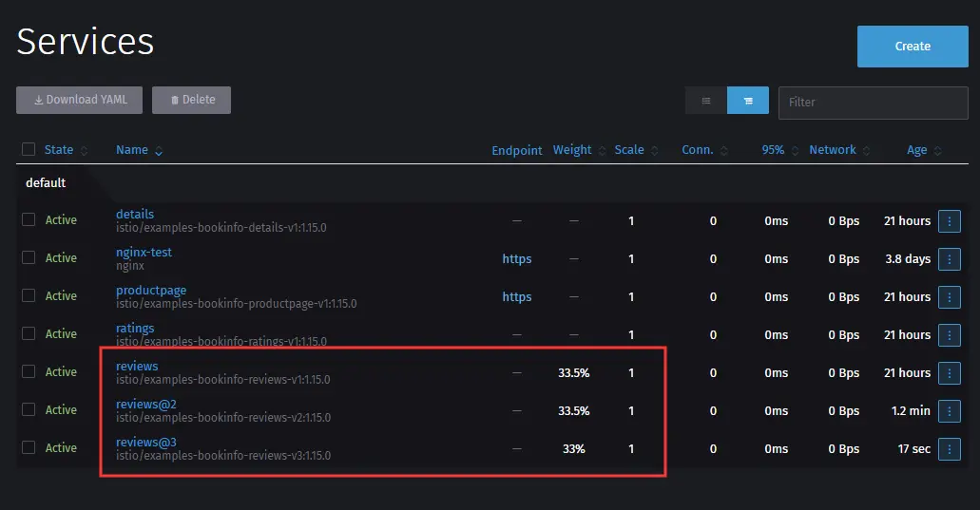Image resolution: width=980 pixels, height=510 pixels.
Task: Open the reviews@3 service link
Action: tap(146, 443)
